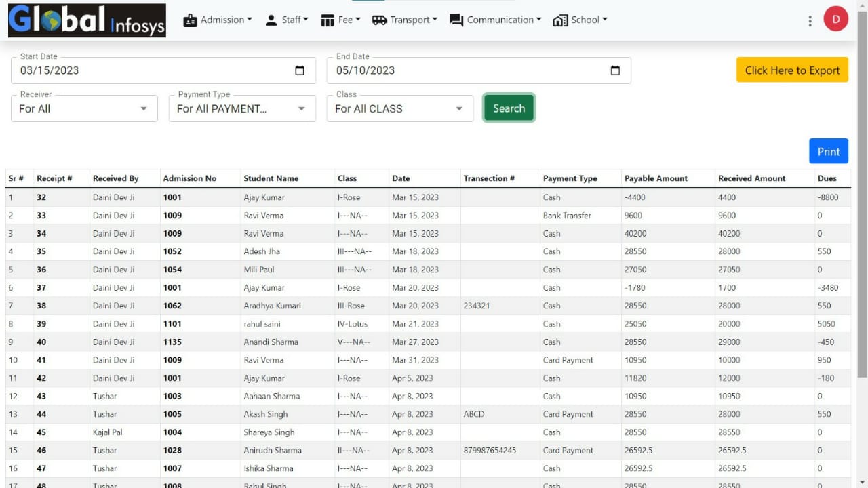
Task: Open the three-dot options menu
Action: 810,21
